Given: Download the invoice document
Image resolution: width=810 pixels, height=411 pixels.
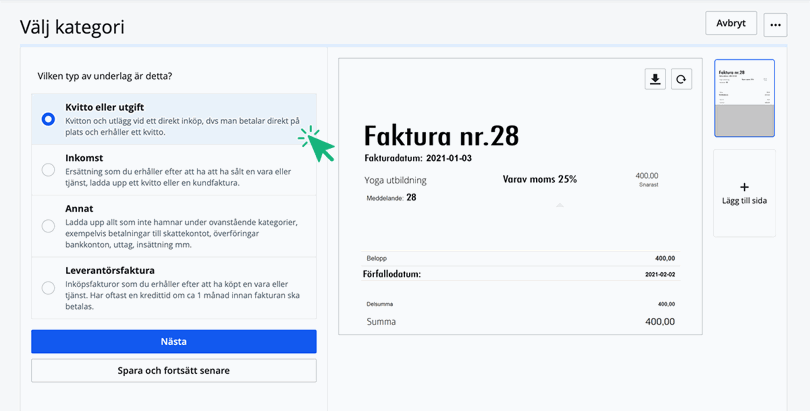Looking at the screenshot, I should (x=655, y=80).
